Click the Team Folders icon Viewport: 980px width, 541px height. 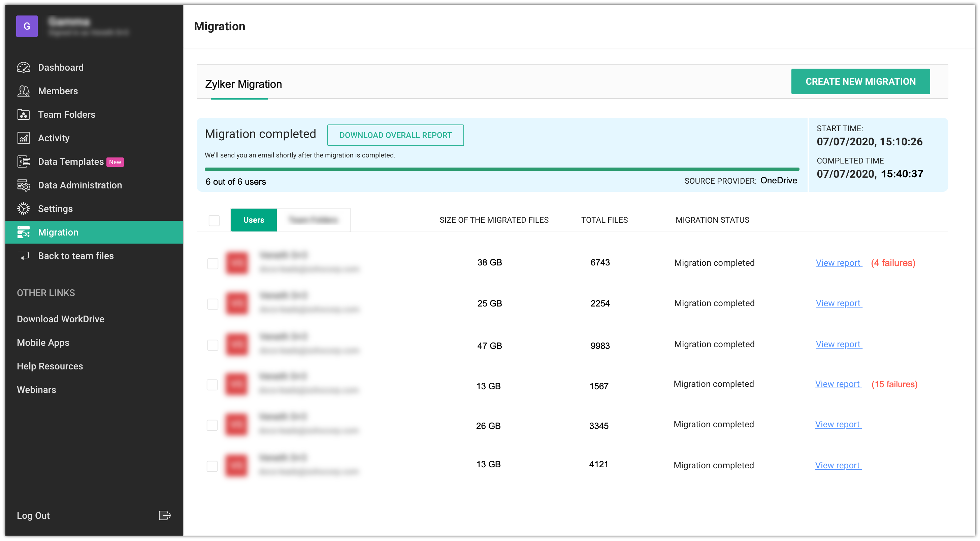pos(24,114)
